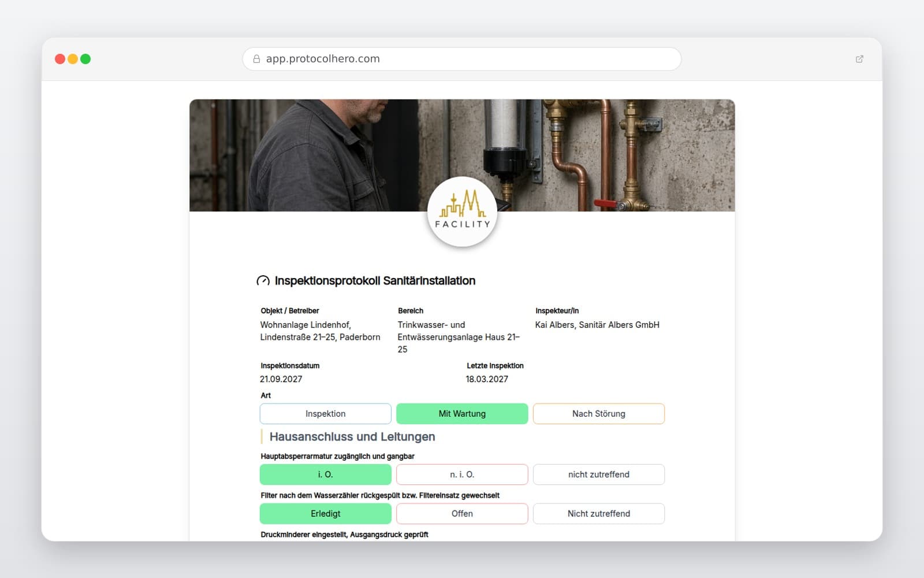Mark Hauptabsperrarmatur as n. i. O.

(462, 475)
